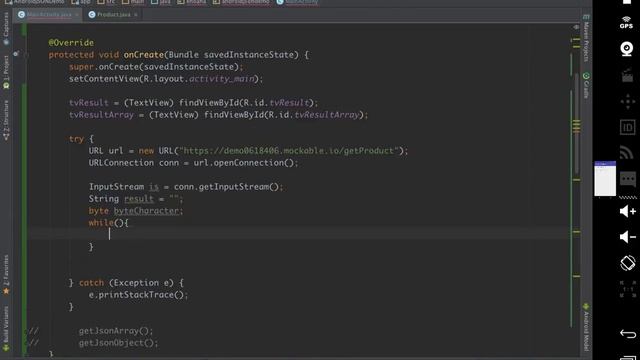Click the tvResultArray assignment variable

(101, 115)
